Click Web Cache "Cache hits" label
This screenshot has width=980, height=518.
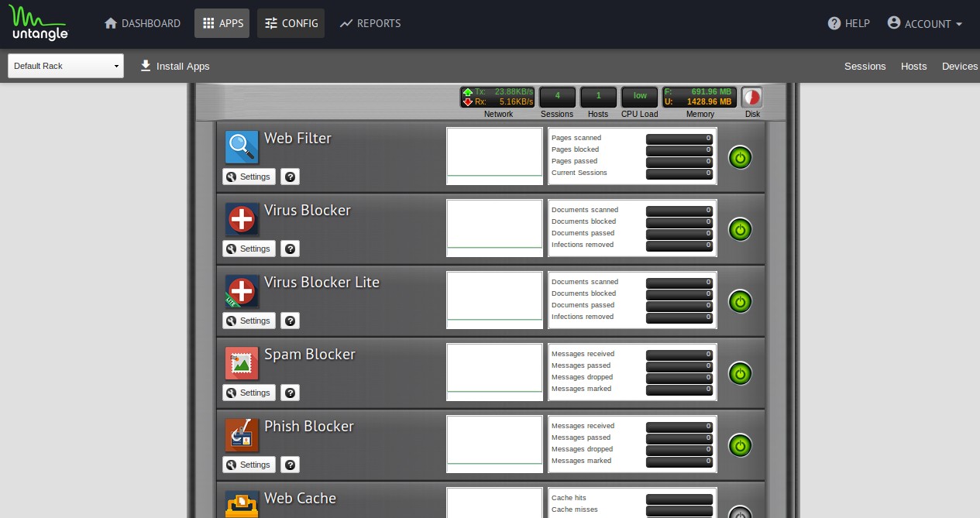pos(569,498)
